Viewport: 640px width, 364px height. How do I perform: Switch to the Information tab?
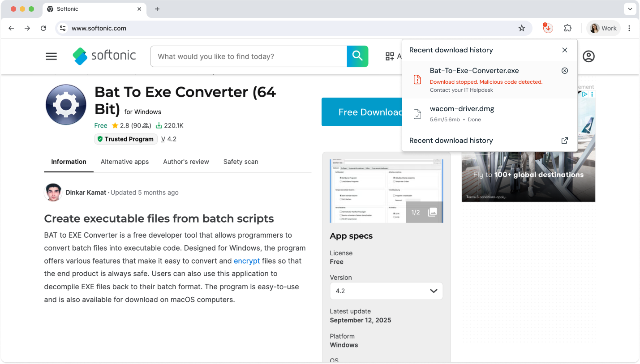(x=69, y=162)
